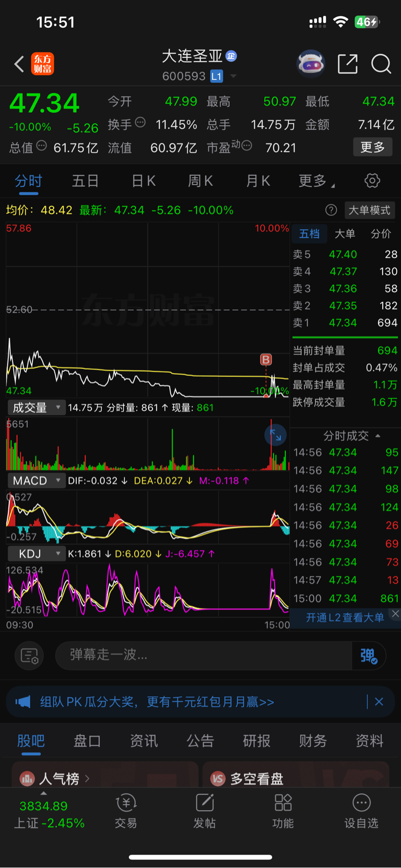Toggle the 弹 danmaku switch
The width and height of the screenshot is (401, 868).
tap(369, 656)
